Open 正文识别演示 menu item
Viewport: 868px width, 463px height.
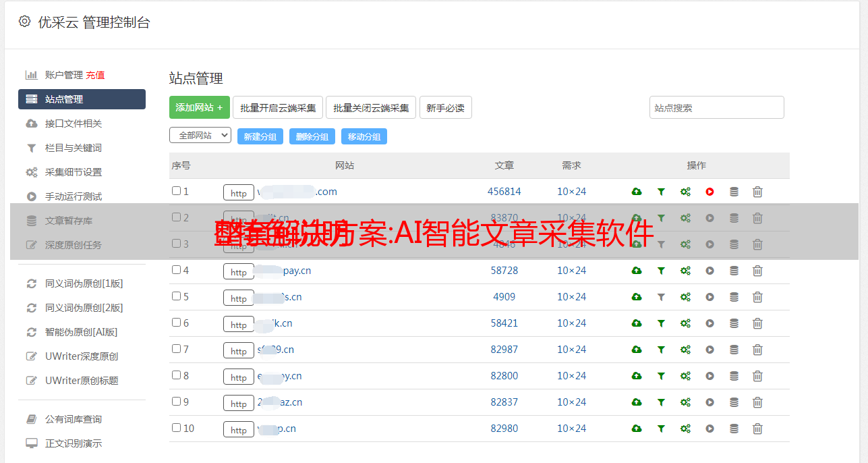[74, 443]
